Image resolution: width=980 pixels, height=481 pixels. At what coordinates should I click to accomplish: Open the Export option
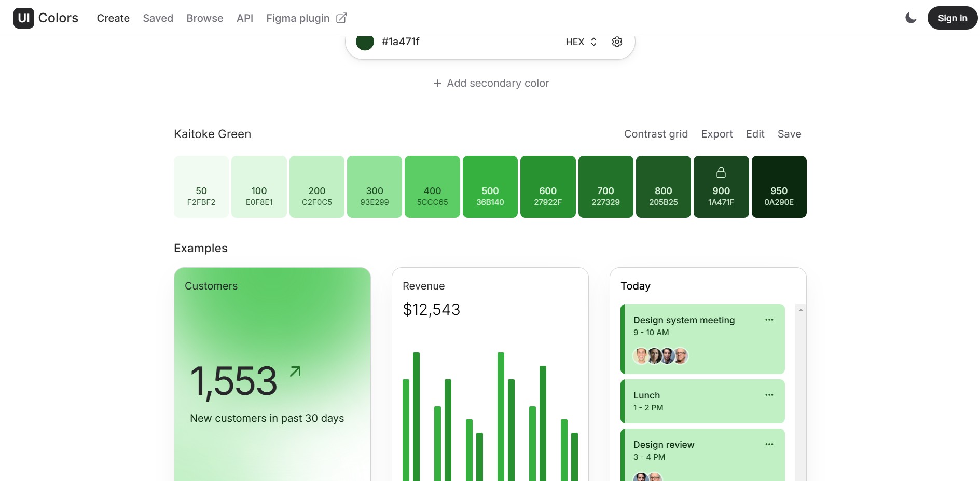(x=716, y=134)
